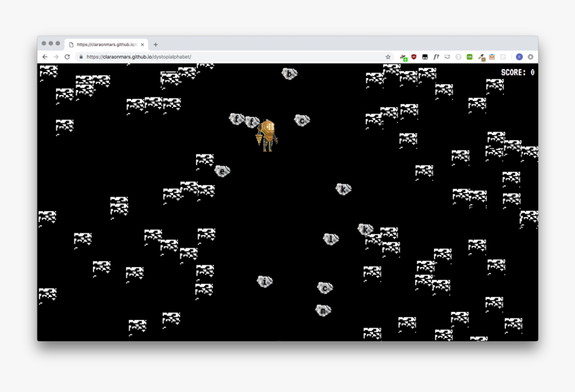The height and width of the screenshot is (392, 575).
Task: Open the black square-face extension icon
Action: pyautogui.click(x=425, y=57)
